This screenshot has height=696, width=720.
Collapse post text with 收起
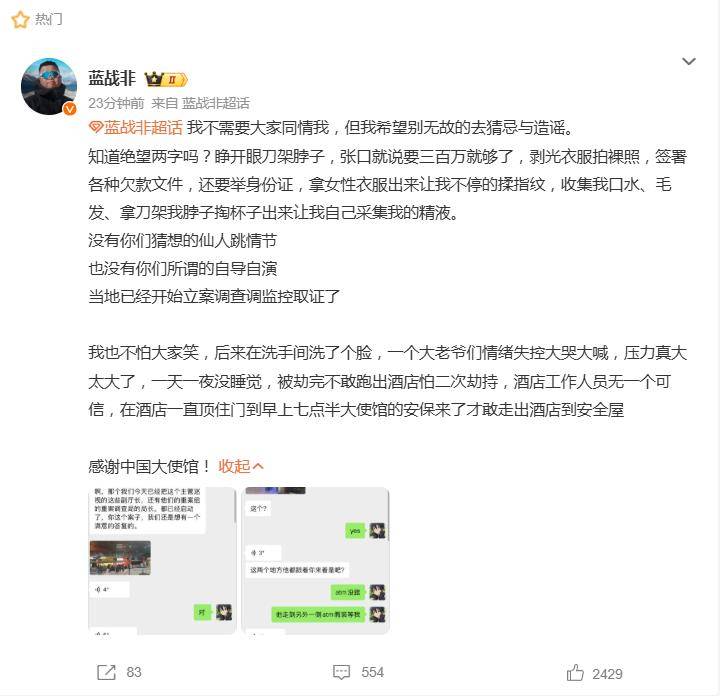click(x=241, y=466)
